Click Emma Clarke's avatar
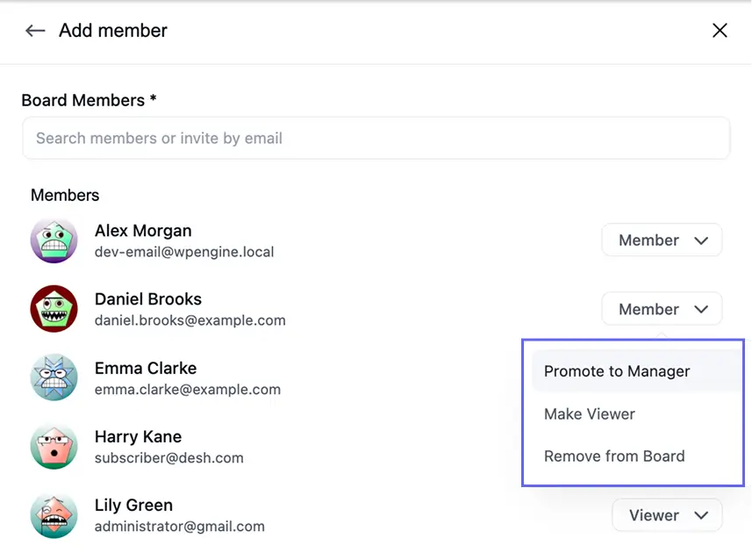Screen dimensions: 752x560 click(x=54, y=377)
